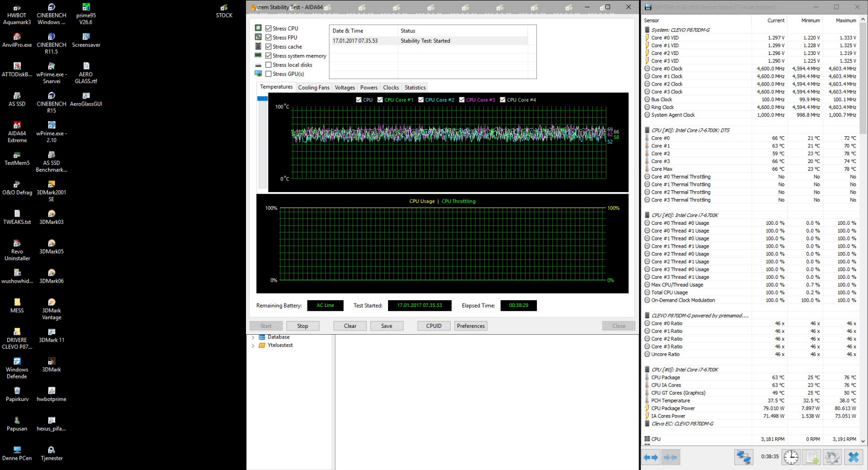Switch to the Cooling Fans tab
The height and width of the screenshot is (470, 868).
[314, 88]
